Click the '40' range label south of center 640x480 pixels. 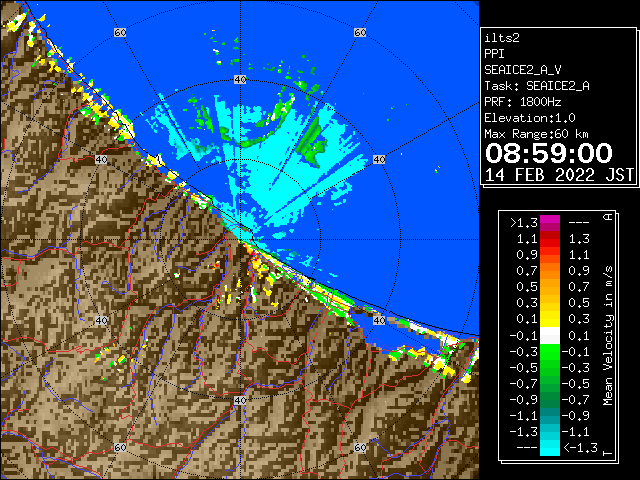point(240,400)
